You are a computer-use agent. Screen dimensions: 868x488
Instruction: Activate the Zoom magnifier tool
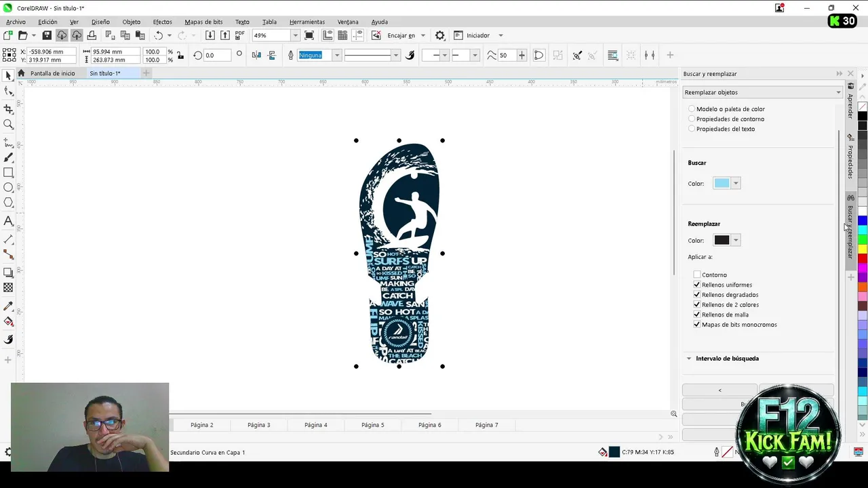8,125
